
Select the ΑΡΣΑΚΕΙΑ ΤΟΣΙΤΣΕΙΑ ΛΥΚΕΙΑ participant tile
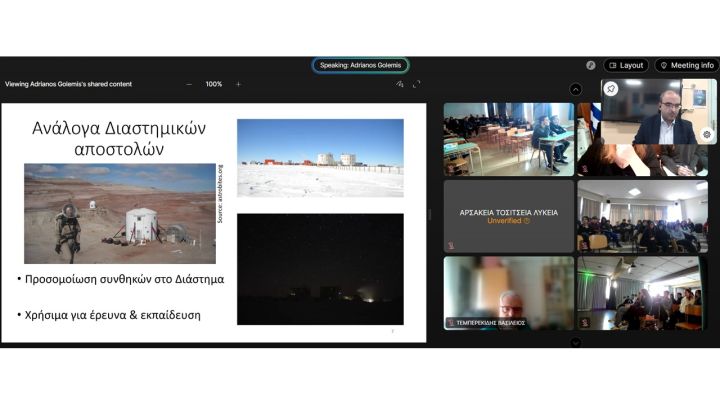[508, 216]
